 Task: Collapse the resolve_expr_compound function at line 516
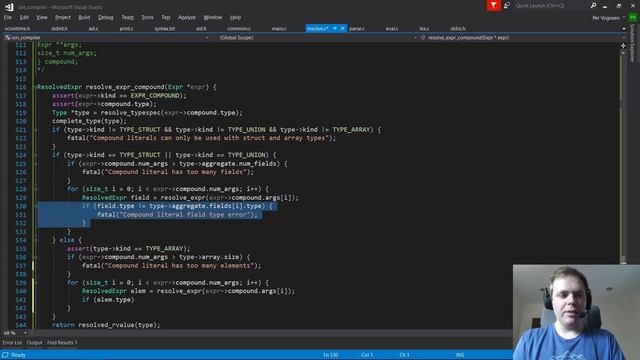pyautogui.click(x=35, y=87)
